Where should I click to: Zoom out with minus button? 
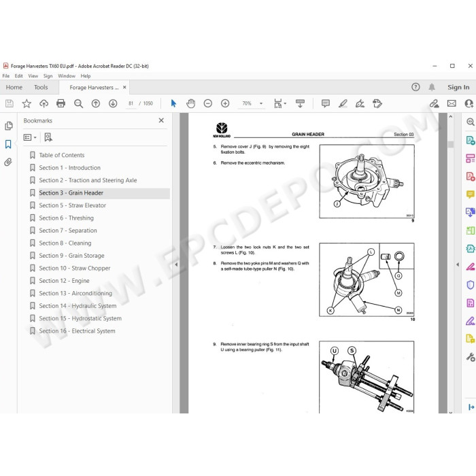tap(208, 103)
